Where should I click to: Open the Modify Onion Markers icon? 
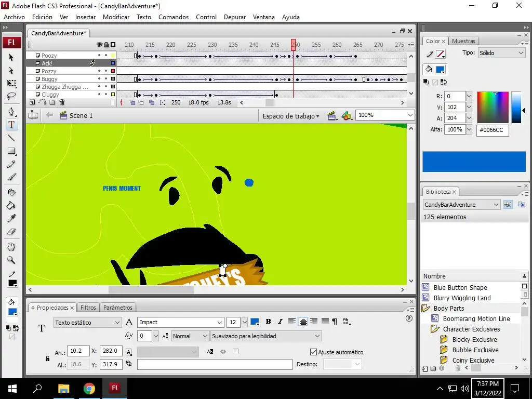pos(163,102)
